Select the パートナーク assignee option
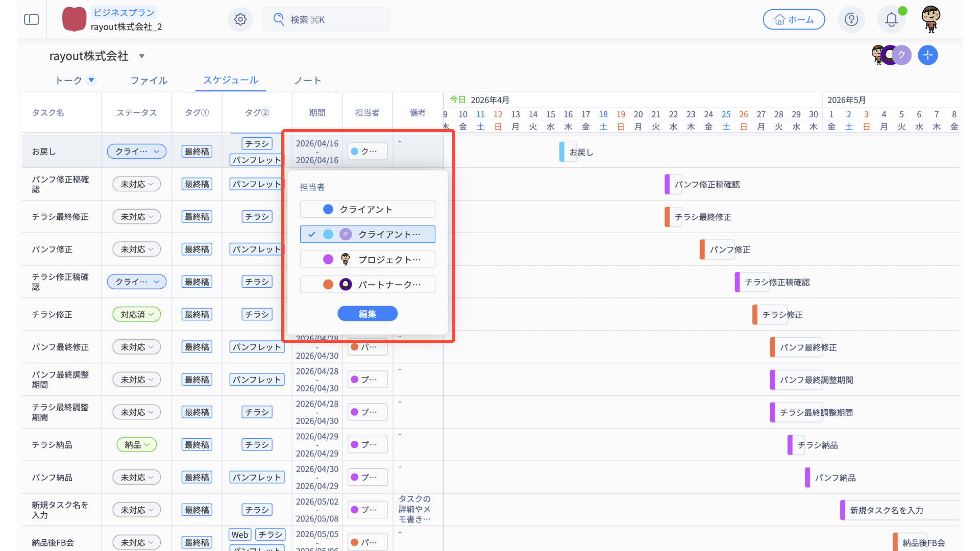The height and width of the screenshot is (551, 980). (x=367, y=284)
